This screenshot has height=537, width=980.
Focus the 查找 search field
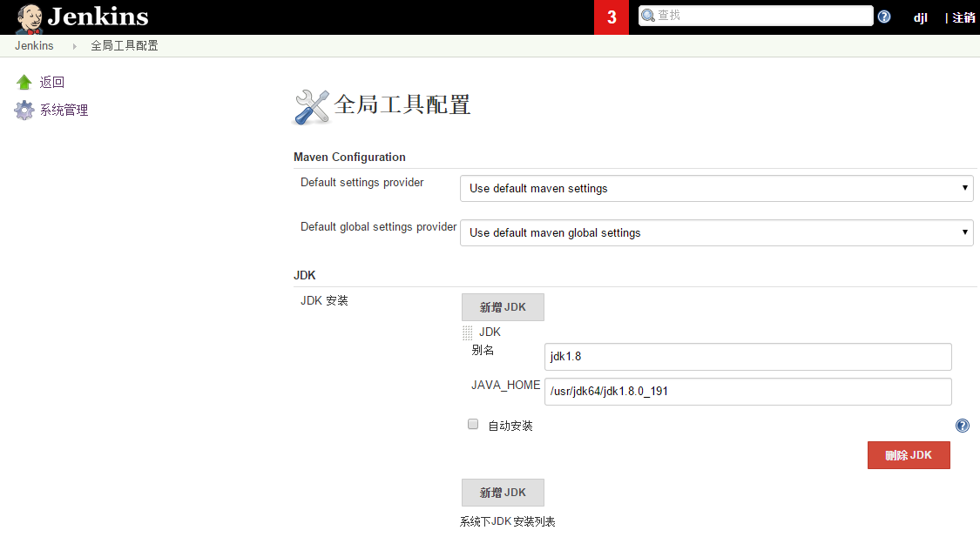755,16
